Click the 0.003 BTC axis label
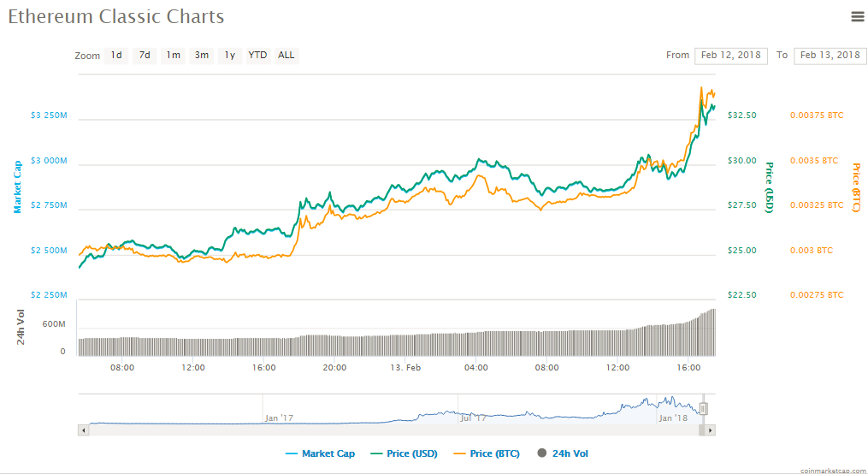Screen dimensions: 868x474 (812, 251)
